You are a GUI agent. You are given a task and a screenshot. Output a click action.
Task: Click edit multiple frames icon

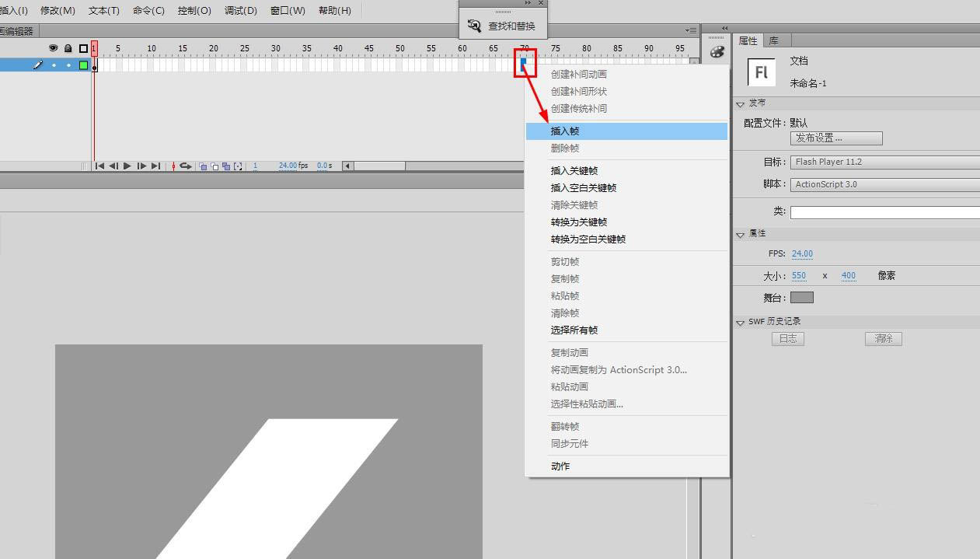click(x=226, y=166)
